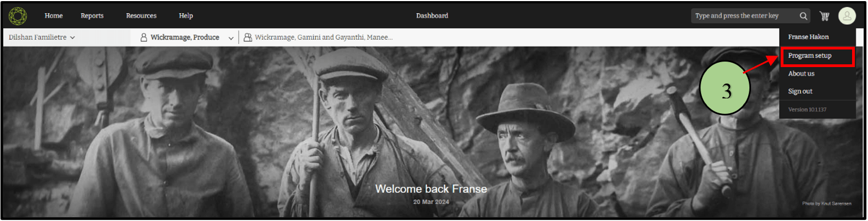This screenshot has height=221, width=868.
Task: Open the shopping cart icon
Action: (x=824, y=16)
